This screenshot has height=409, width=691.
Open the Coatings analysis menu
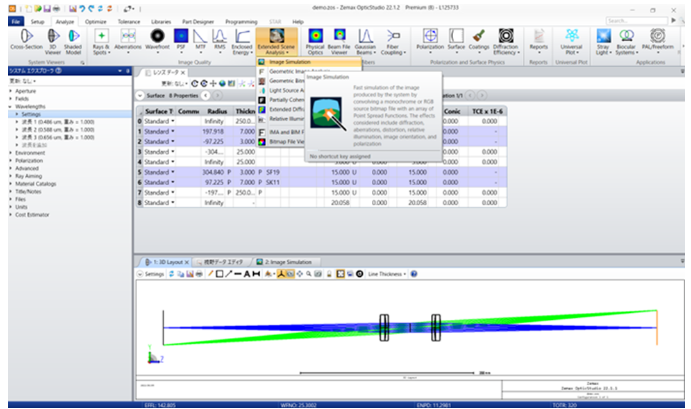click(479, 41)
